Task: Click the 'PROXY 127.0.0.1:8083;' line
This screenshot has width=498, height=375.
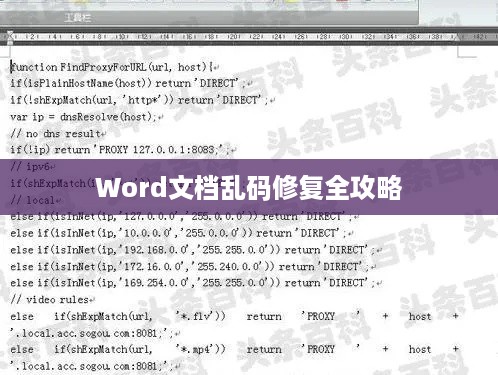Action: [123, 150]
